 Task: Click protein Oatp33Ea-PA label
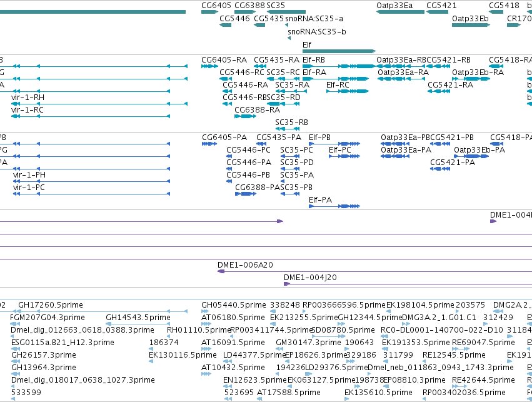(x=406, y=150)
